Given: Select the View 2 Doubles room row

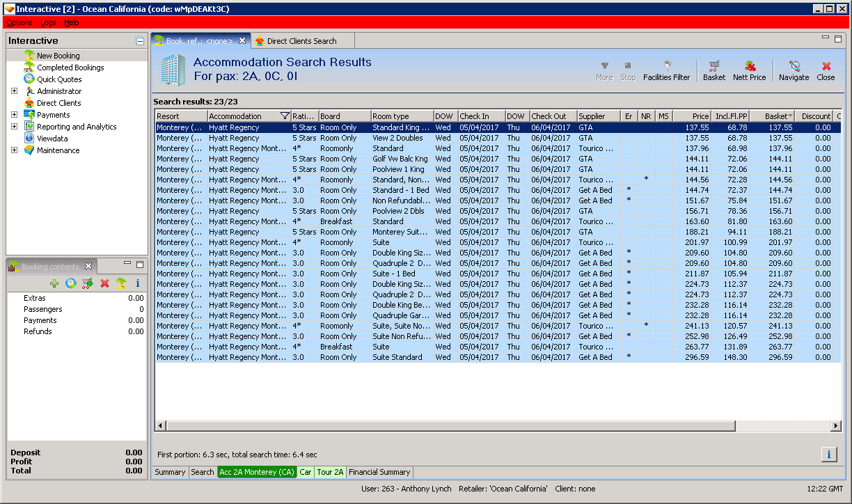Looking at the screenshot, I should tap(498, 138).
